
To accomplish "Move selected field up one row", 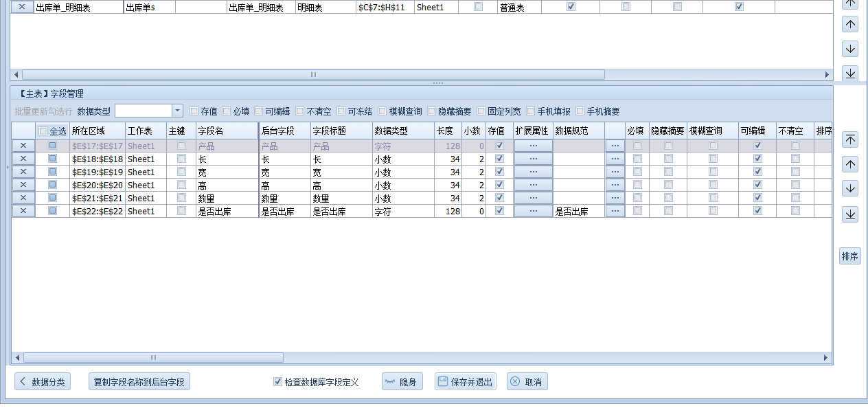I will 850,164.
